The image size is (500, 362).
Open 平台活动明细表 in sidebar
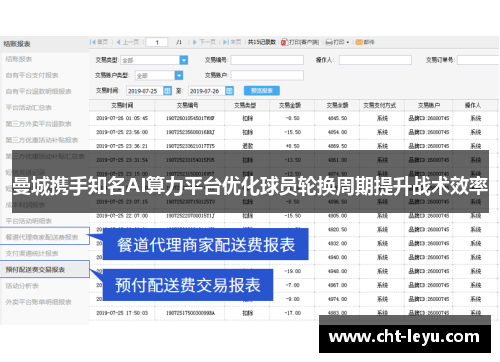pyautogui.click(x=29, y=221)
